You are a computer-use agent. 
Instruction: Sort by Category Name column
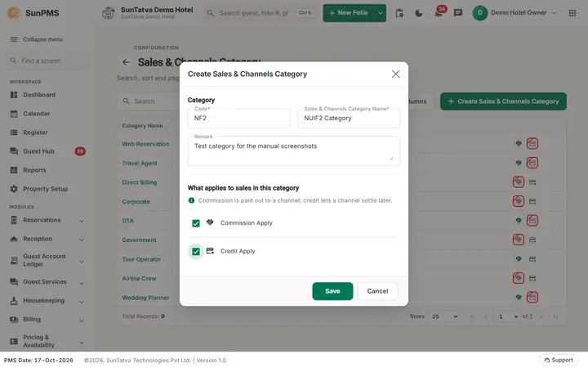click(145, 125)
